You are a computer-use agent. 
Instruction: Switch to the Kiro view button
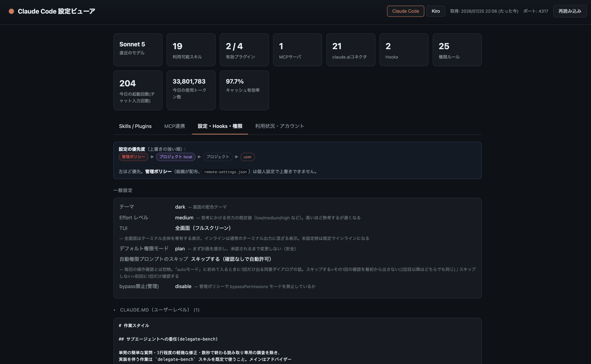(x=436, y=11)
